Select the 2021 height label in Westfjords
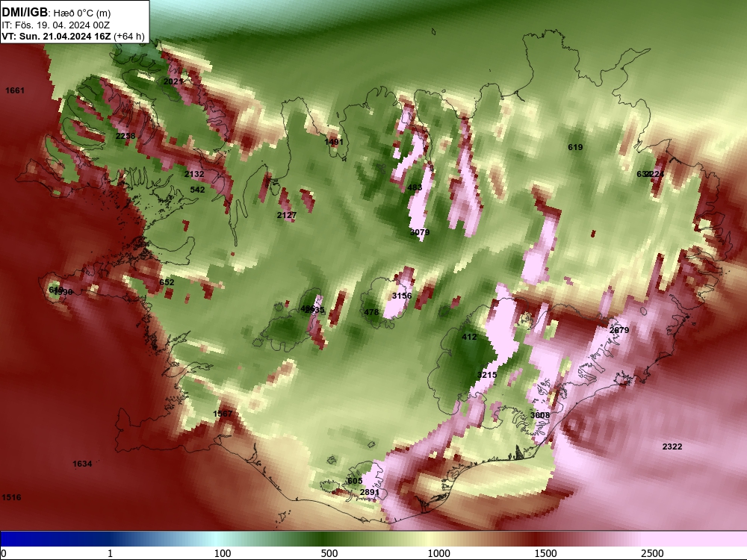This screenshot has width=747, height=560. point(173,81)
